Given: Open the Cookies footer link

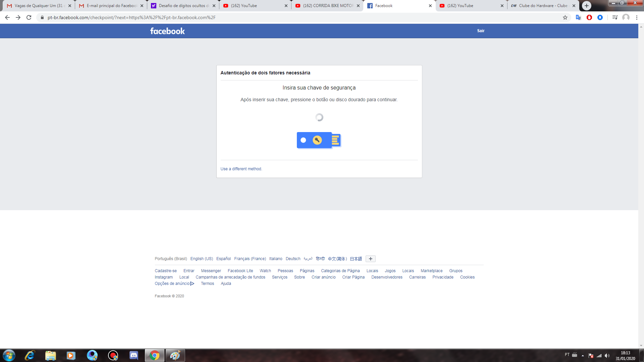Looking at the screenshot, I should click(467, 277).
